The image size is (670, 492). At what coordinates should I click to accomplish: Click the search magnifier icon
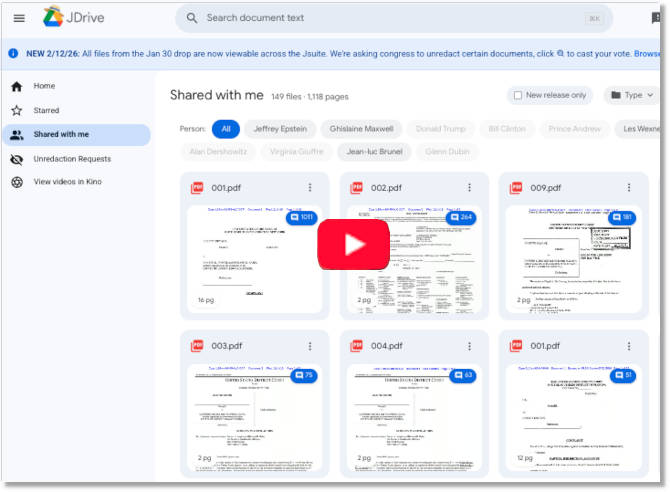coord(192,18)
